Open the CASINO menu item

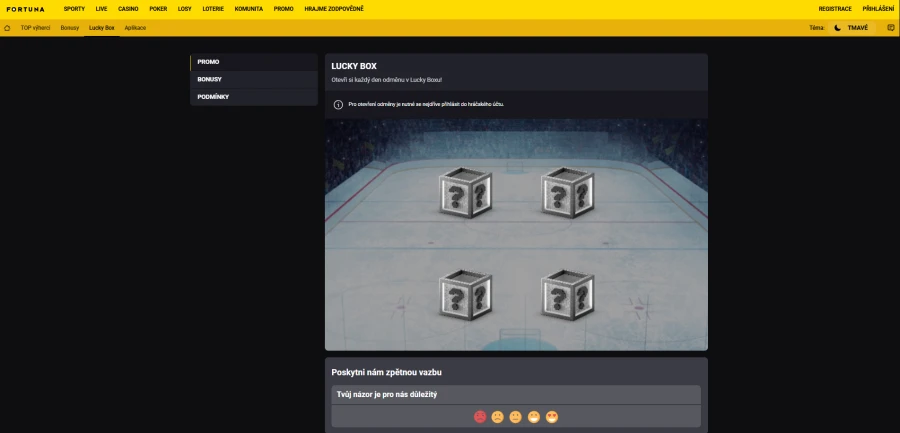[x=128, y=9]
